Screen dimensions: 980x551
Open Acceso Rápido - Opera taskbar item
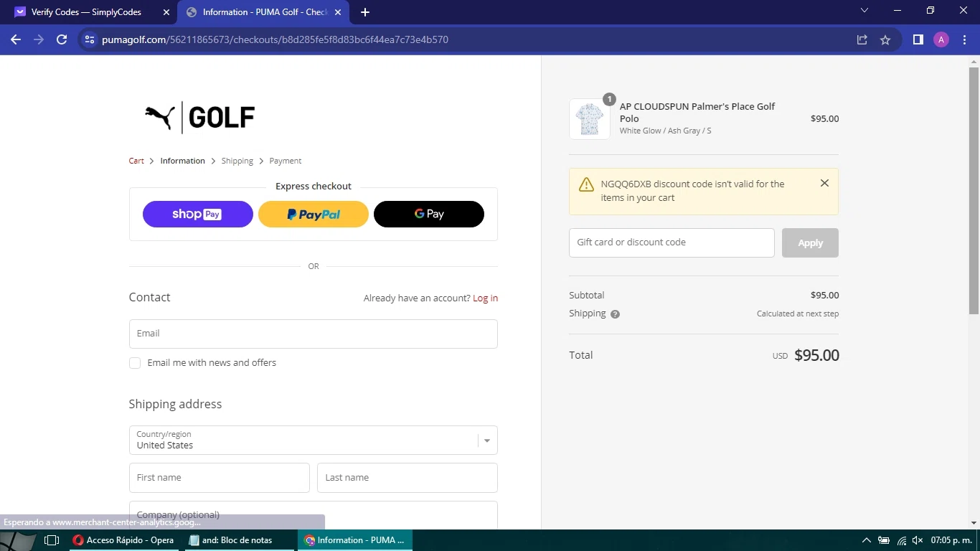point(124,540)
